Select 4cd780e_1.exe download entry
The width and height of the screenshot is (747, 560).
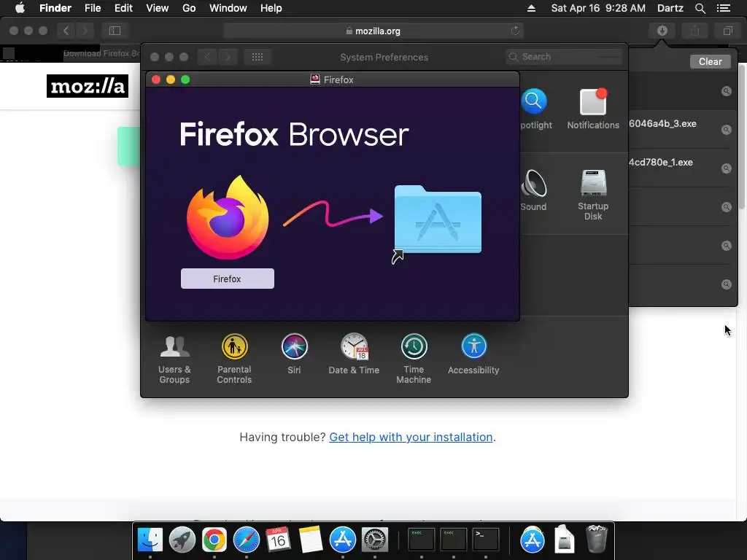point(681,168)
